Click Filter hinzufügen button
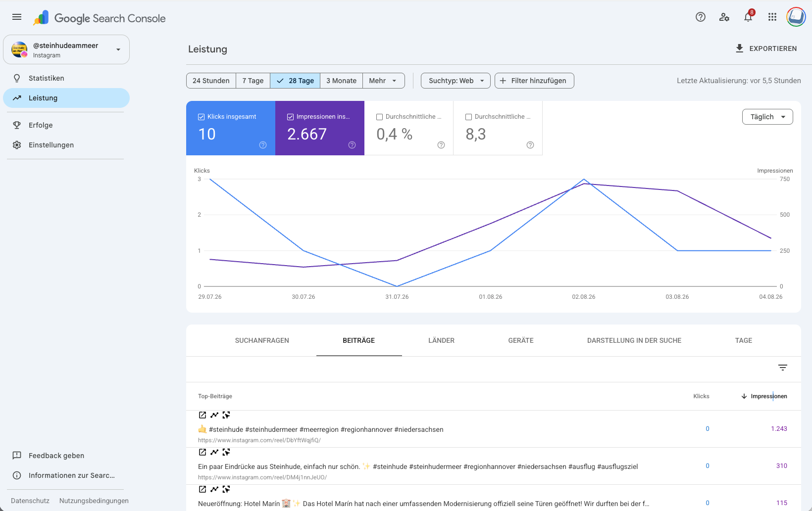This screenshot has width=812, height=511. [534, 81]
